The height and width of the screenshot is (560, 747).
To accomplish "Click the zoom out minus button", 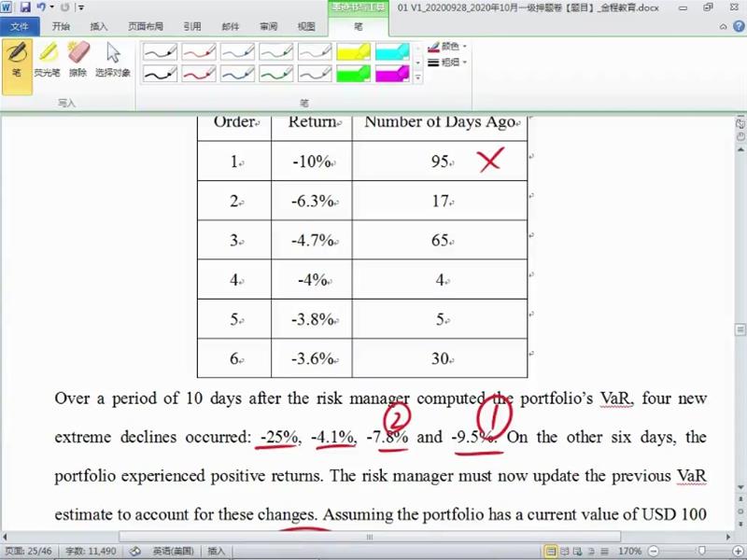I will (x=653, y=552).
